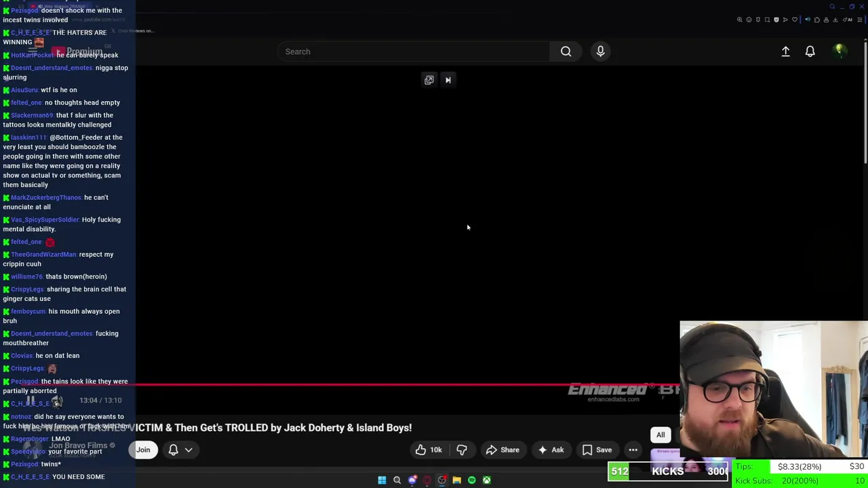Click chat username MarkZuckerbergThanos
Image resolution: width=868 pixels, height=488 pixels.
[46, 198]
